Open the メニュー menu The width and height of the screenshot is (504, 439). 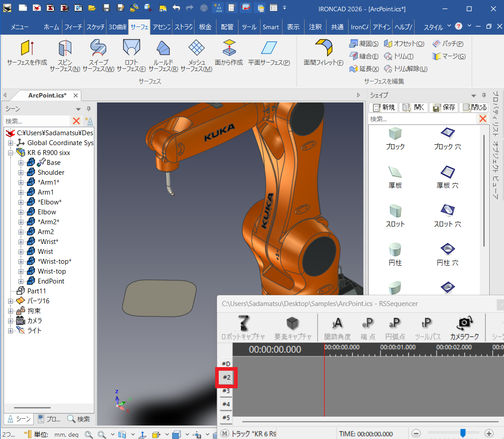coord(20,27)
